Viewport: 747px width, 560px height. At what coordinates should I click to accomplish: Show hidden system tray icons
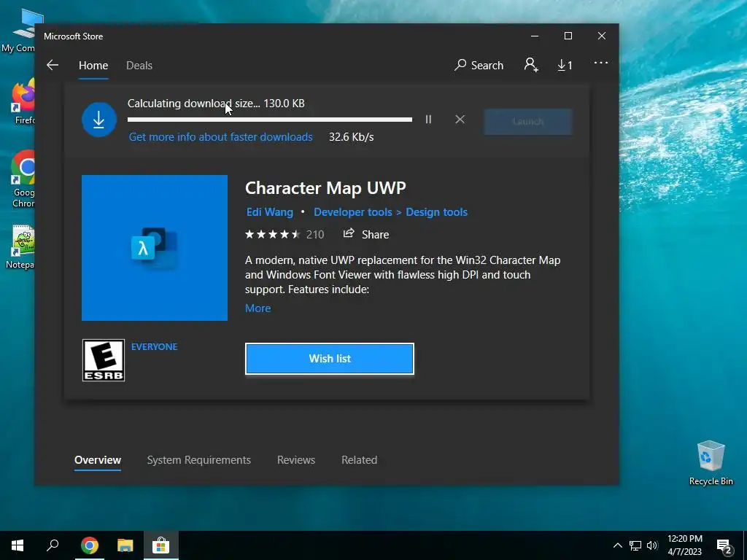point(617,545)
